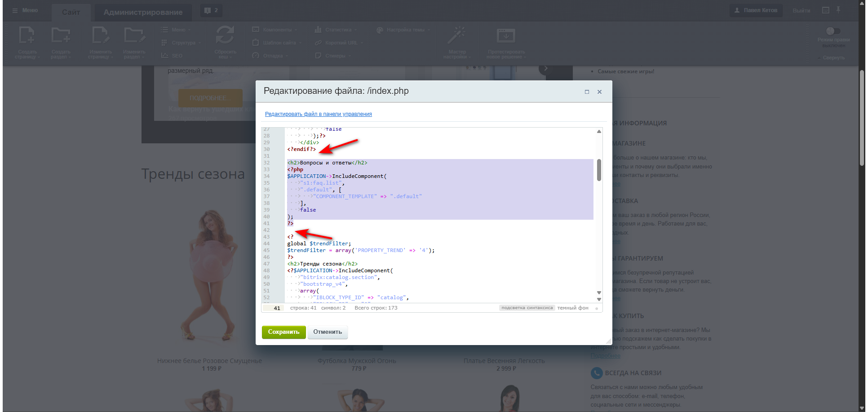Switch to the Сайт tab
The image size is (868, 412).
click(x=71, y=12)
